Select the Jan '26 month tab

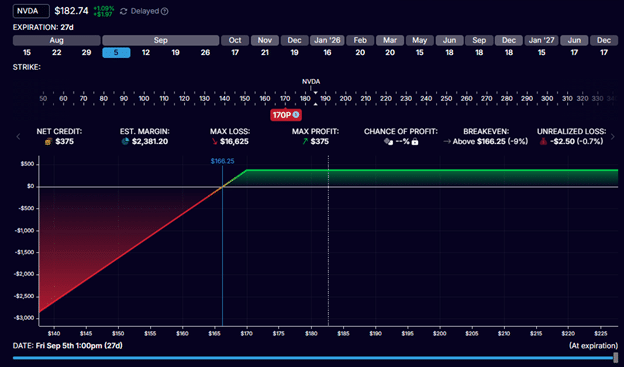(327, 40)
